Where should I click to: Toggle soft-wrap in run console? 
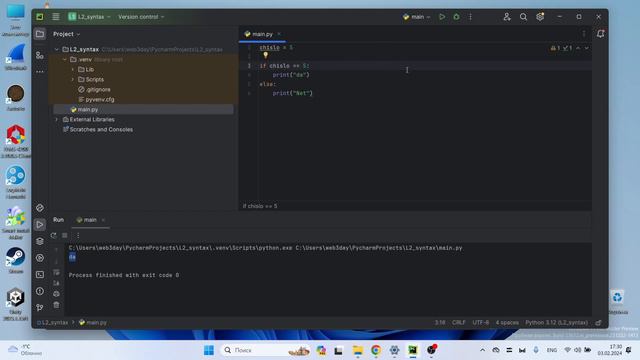click(56, 272)
